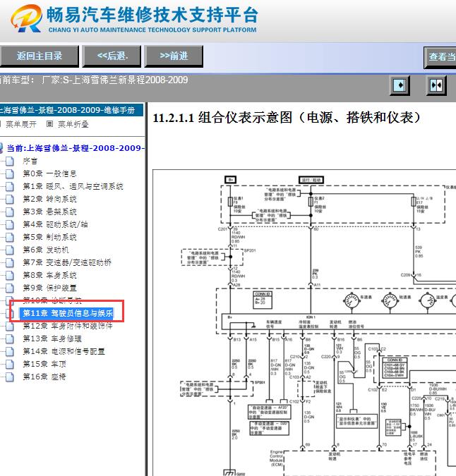The image size is (456, 476).
Task: Click the page icon beside 第3章 悬架系统
Action: click(10, 212)
